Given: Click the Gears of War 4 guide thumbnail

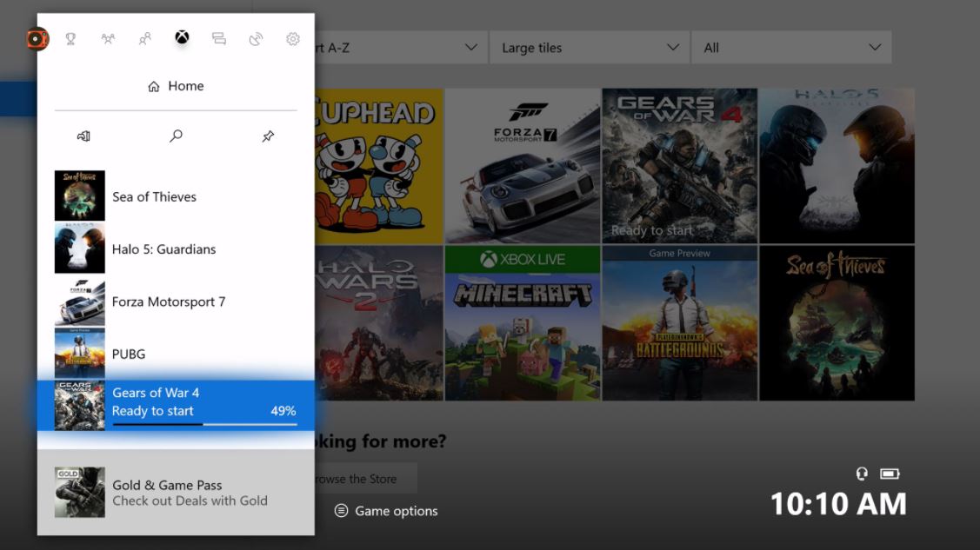Looking at the screenshot, I should tap(79, 406).
